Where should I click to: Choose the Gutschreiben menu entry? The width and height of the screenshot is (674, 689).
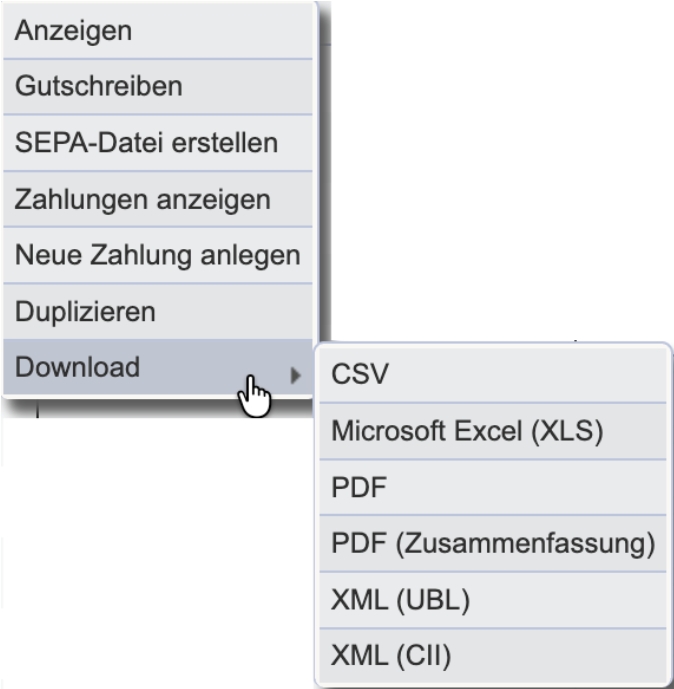[x=158, y=87]
